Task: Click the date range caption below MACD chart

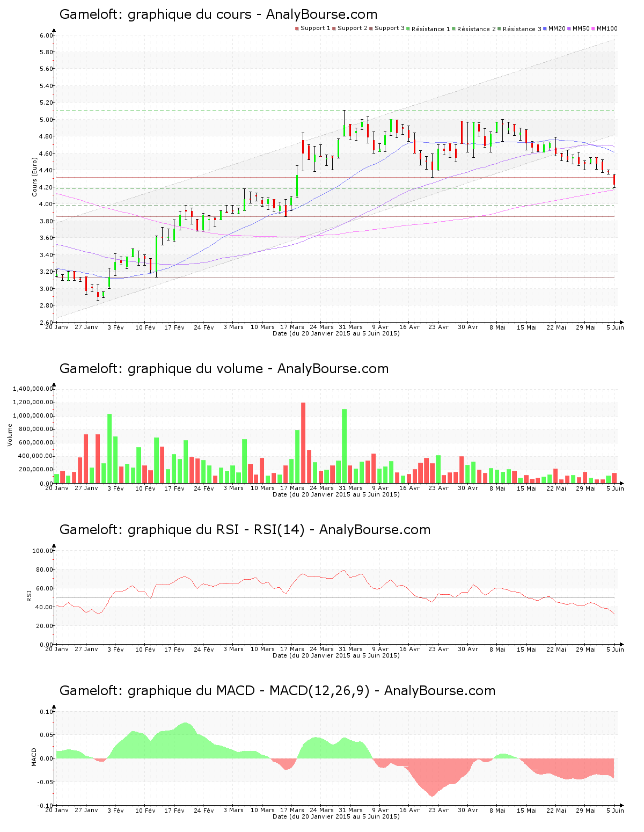Action: click(x=336, y=816)
